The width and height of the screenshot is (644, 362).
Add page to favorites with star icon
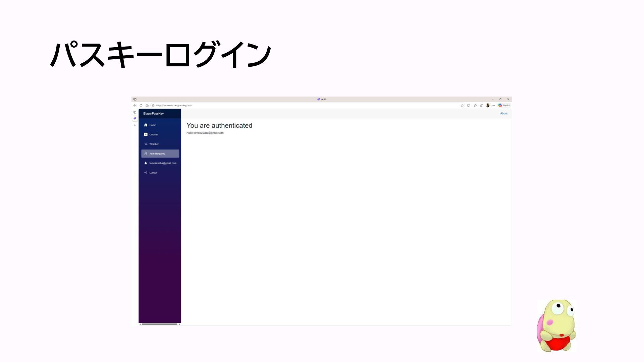click(x=462, y=105)
